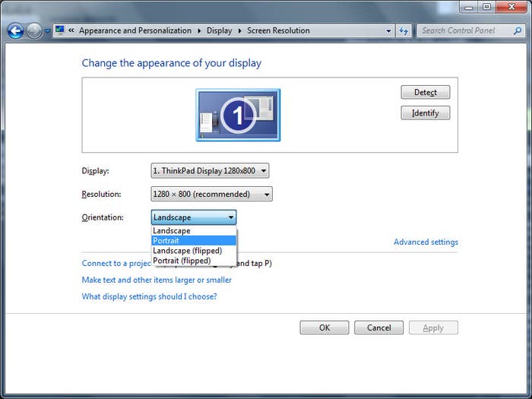Click the Control Panel icon in address bar
This screenshot has width=532, height=399.
(x=60, y=30)
